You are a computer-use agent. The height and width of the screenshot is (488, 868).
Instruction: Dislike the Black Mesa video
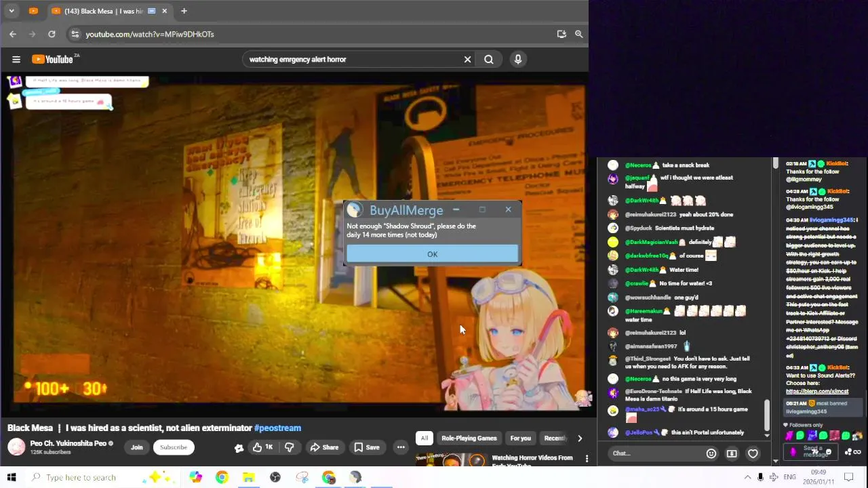(290, 447)
